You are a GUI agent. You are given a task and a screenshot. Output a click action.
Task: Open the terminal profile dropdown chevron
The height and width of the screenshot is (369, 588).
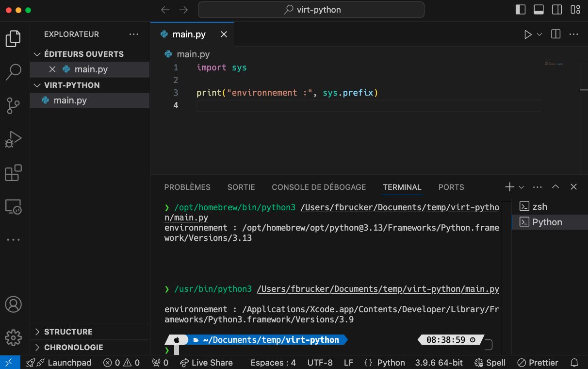[x=521, y=186]
